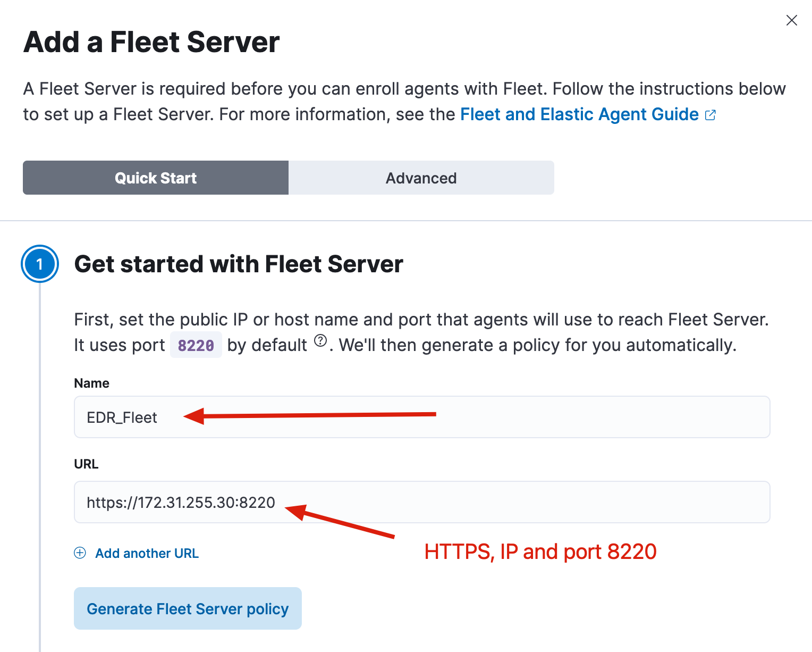Click Generate Fleet Server policy button

[188, 608]
